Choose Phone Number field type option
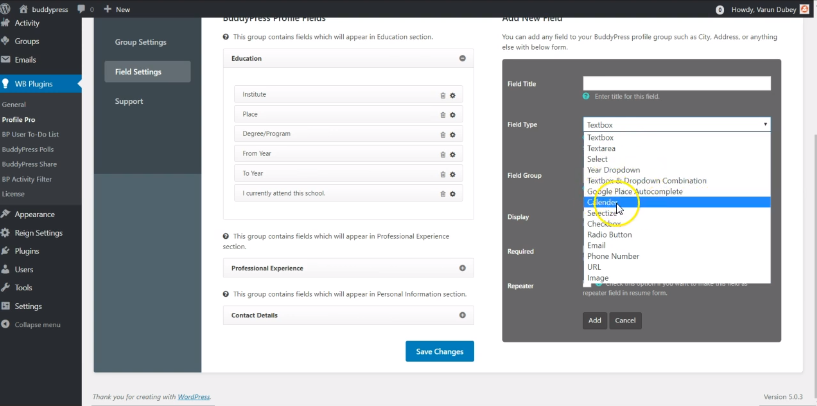This screenshot has width=817, height=406. coord(677,256)
